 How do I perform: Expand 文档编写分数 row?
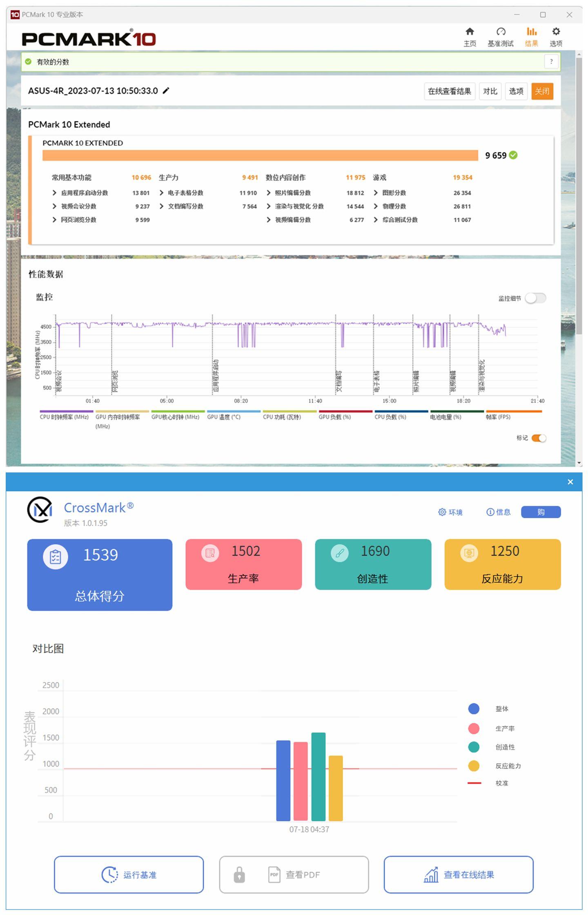tap(161, 206)
